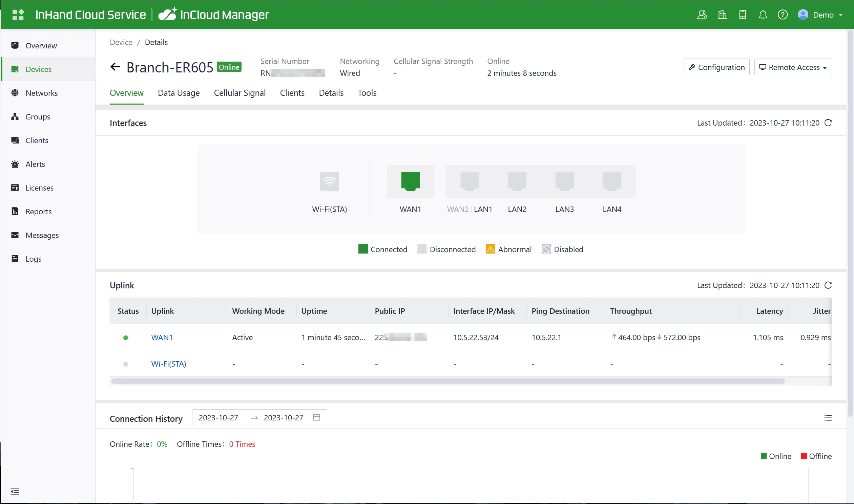The image size is (854, 504).
Task: Click the LAN3 port icon
Action: coord(564,181)
